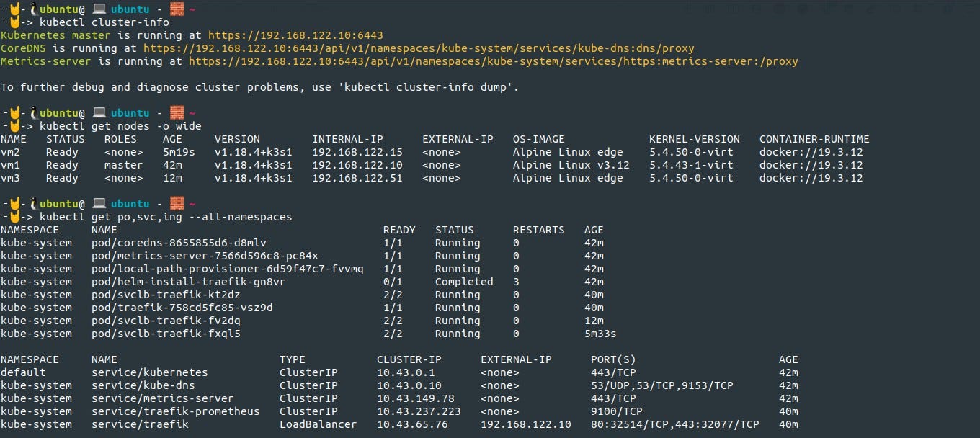This screenshot has width=980, height=438.
Task: Click the 'RESTARTS' column header
Action: point(539,230)
